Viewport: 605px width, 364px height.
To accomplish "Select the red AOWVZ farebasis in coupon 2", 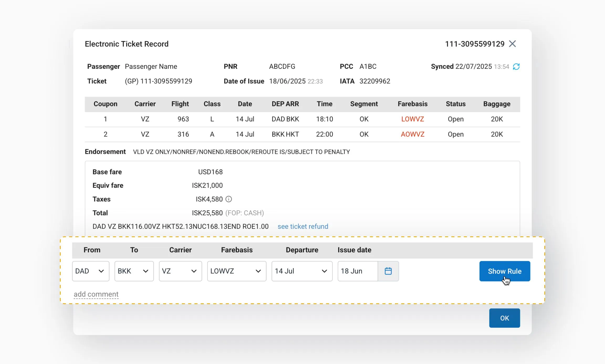I will (x=412, y=134).
